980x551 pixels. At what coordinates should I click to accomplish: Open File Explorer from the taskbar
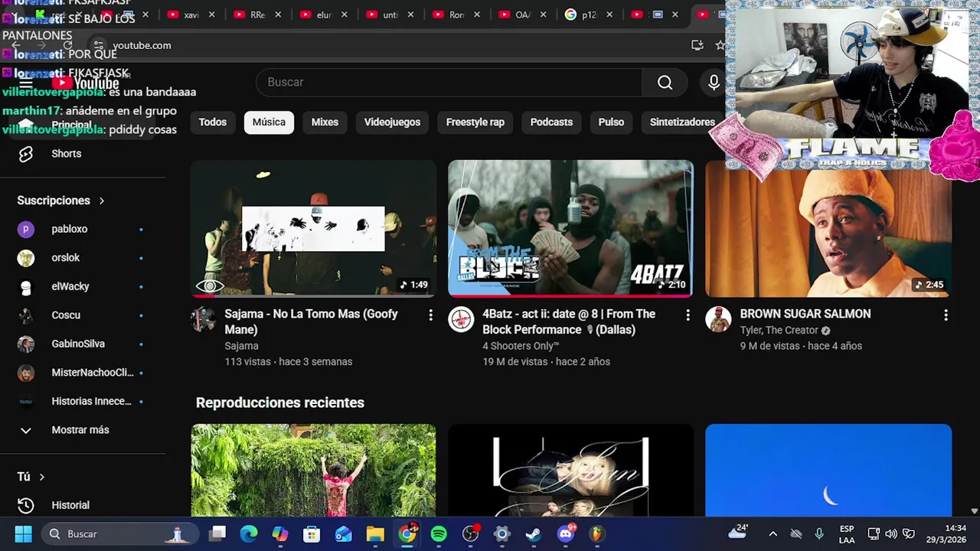[375, 533]
